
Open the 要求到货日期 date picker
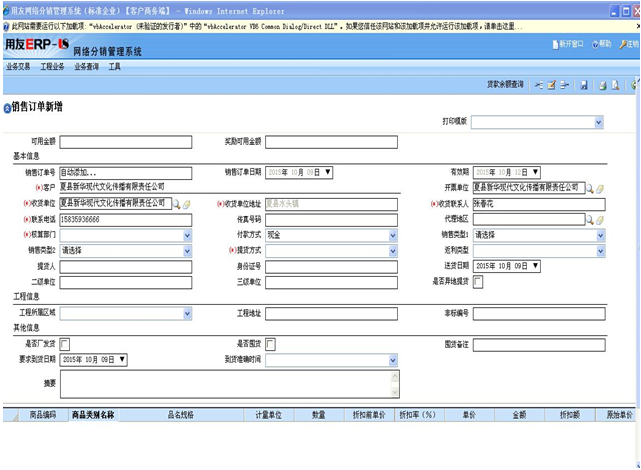(122, 359)
